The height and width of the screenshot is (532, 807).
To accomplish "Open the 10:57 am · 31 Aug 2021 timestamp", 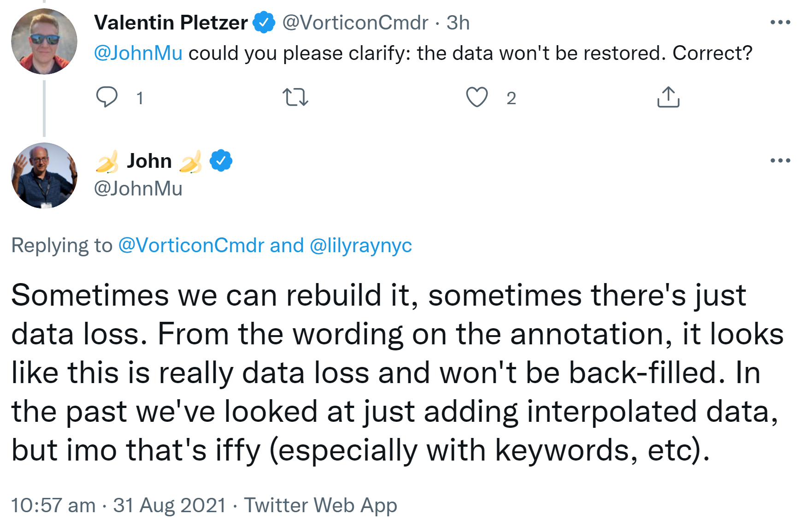I will [x=118, y=505].
